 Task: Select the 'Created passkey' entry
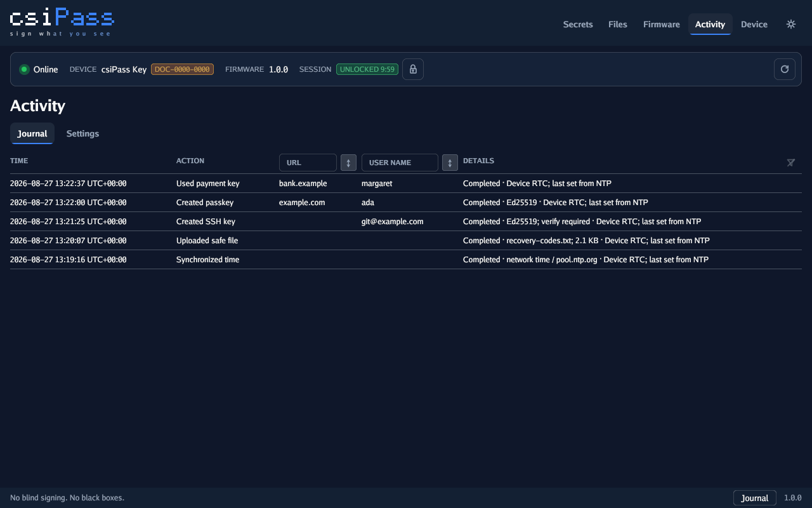pos(205,203)
